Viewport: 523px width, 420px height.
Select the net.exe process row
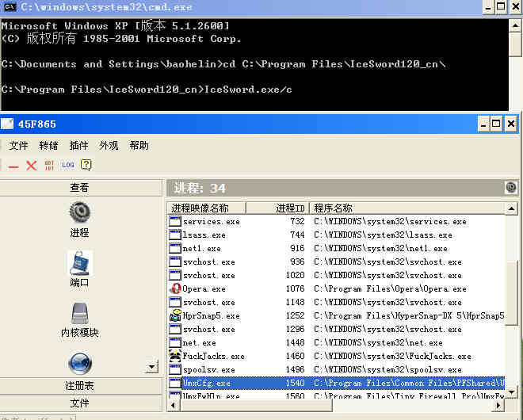pyautogui.click(x=336, y=342)
